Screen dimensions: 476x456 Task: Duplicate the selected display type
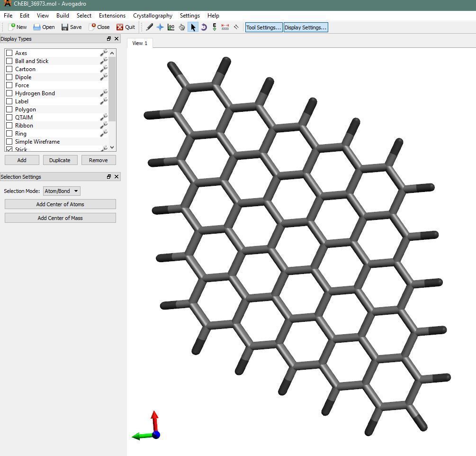[x=60, y=160]
